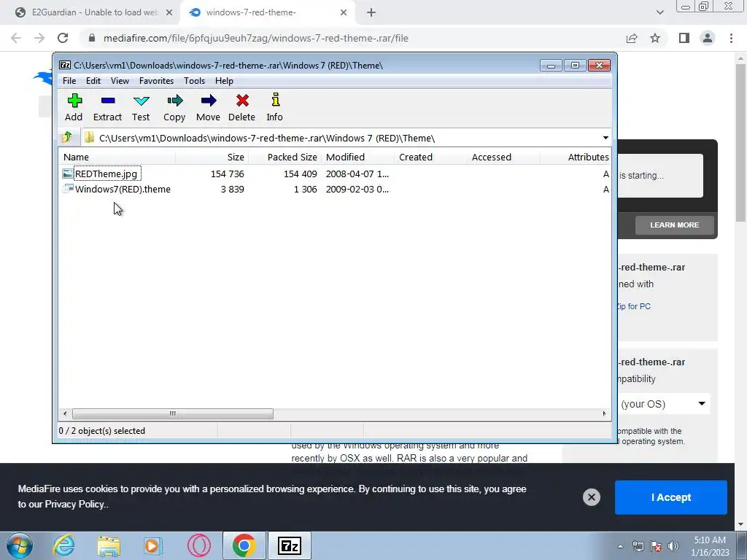Open Windows Explorer from taskbar
Viewport: 747px width, 560px height.
(109, 545)
